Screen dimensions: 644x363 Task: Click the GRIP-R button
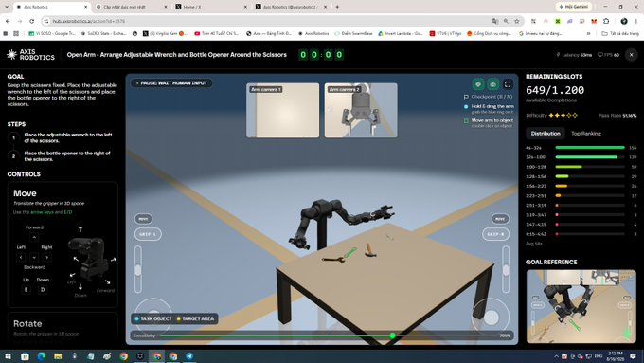coord(495,234)
